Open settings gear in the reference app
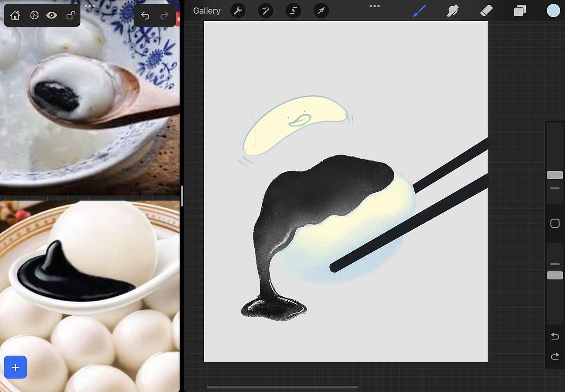Image resolution: width=565 pixels, height=392 pixels. coord(34,15)
